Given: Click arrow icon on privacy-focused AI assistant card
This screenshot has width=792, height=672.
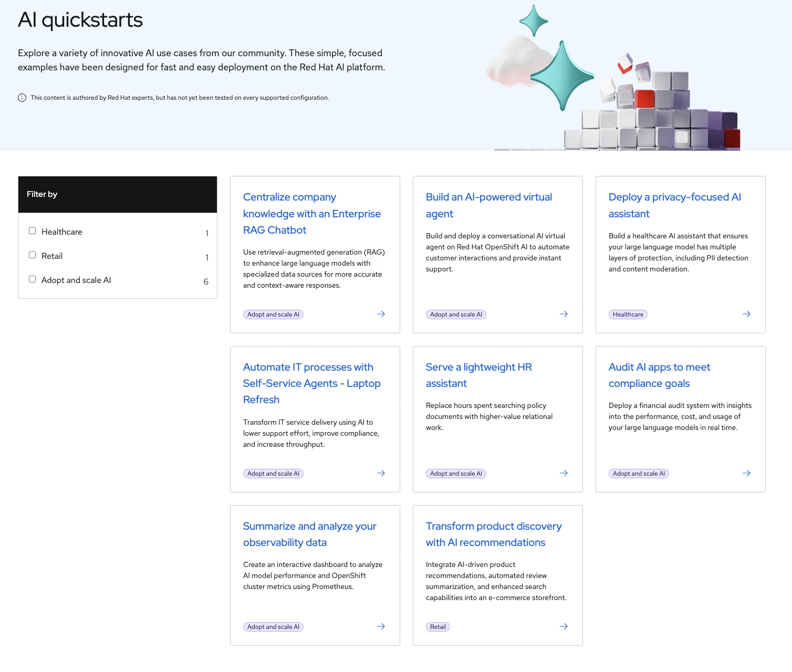Looking at the screenshot, I should point(746,314).
